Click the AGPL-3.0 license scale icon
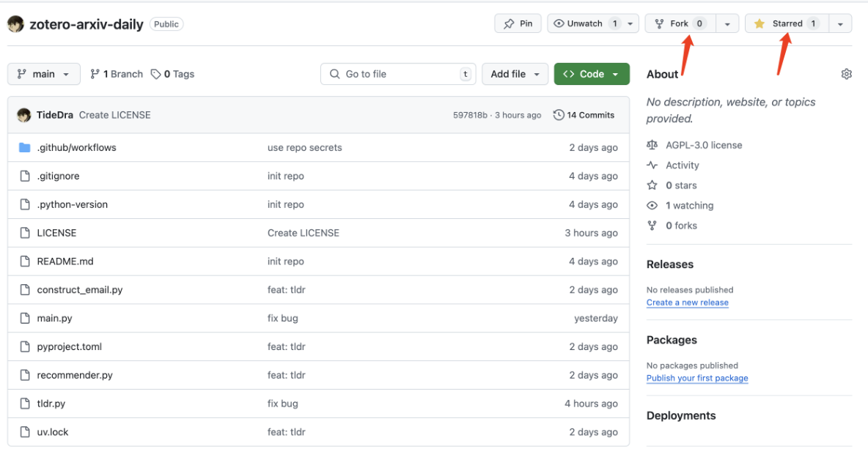Image resolution: width=868 pixels, height=457 pixels. [652, 145]
